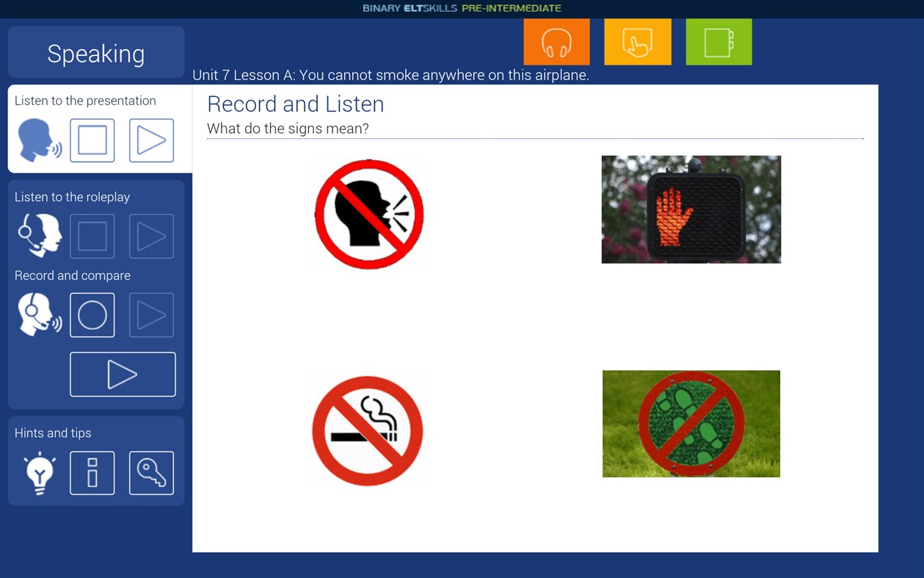Open the orange headphones listening section
Screen dimensions: 924x578
556,42
